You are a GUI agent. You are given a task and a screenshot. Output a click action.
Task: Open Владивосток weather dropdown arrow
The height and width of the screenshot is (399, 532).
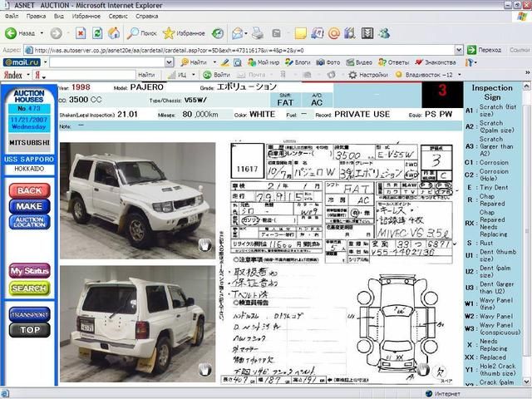pyautogui.click(x=460, y=75)
